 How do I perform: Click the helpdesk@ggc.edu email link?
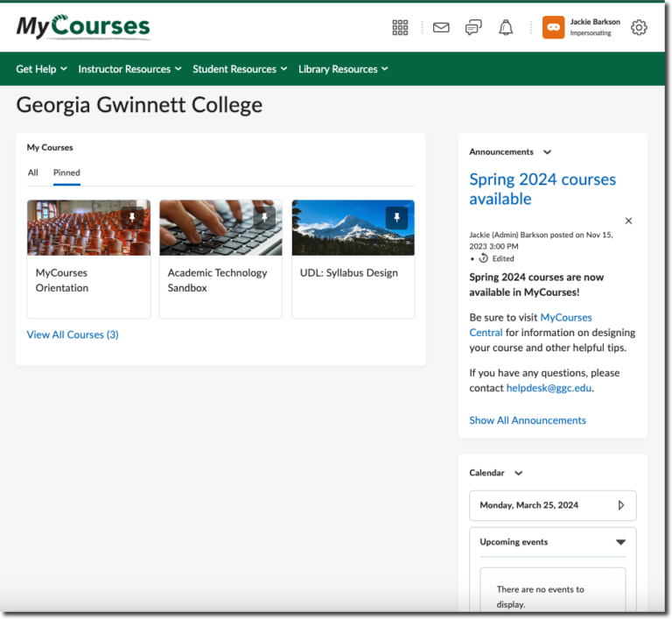tap(549, 388)
